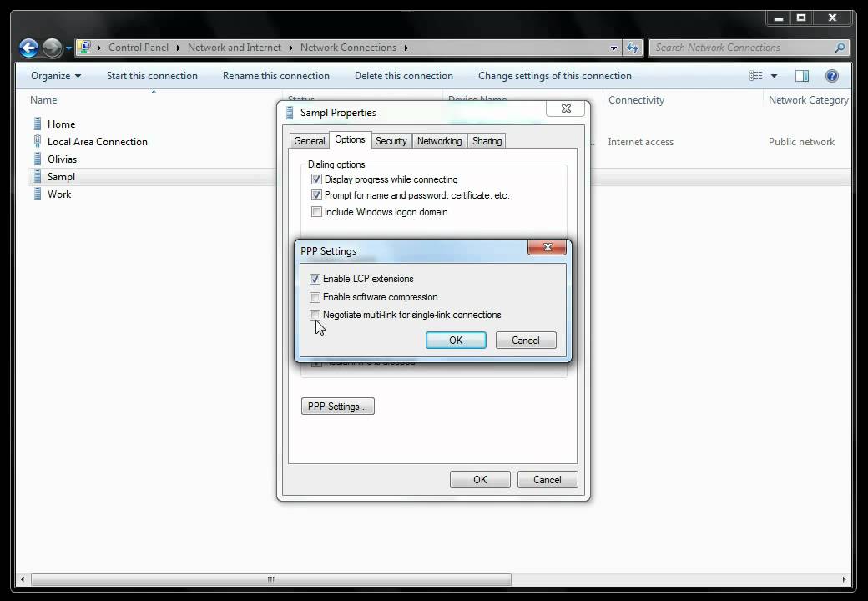The image size is (868, 601).
Task: Sort by the Connectivity column header
Action: pyautogui.click(x=636, y=100)
